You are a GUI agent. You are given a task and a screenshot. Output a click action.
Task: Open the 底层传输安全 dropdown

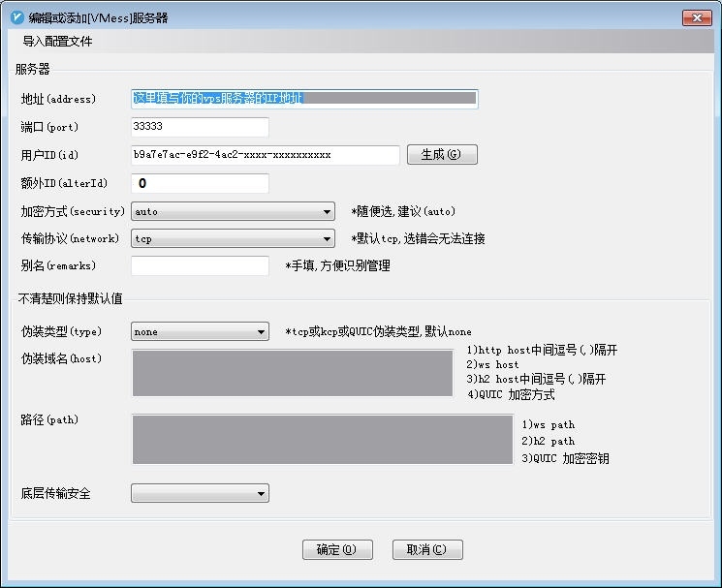200,494
